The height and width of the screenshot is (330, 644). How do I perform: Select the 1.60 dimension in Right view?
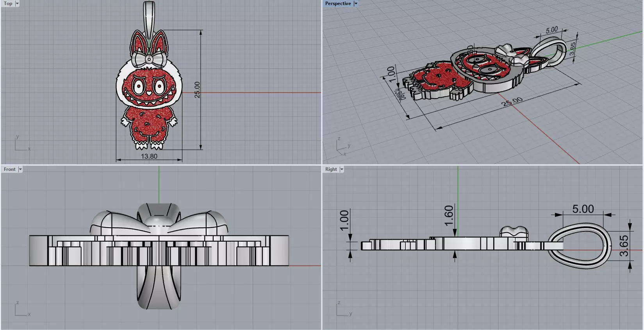click(449, 216)
